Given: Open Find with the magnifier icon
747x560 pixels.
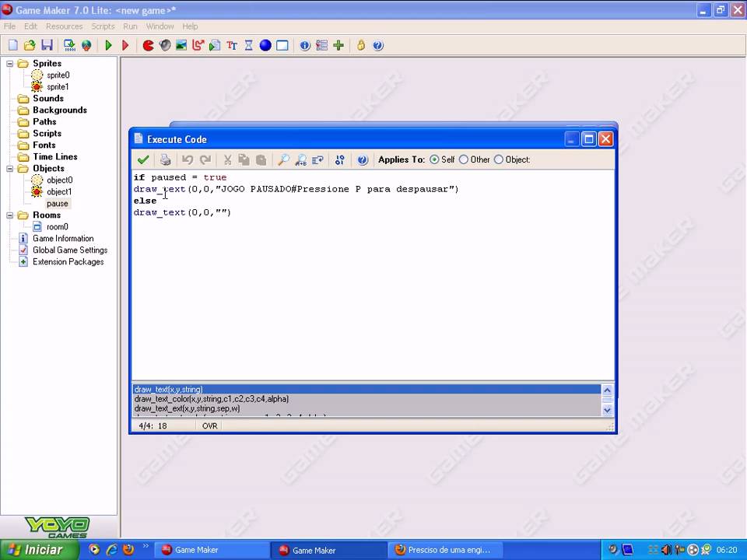Looking at the screenshot, I should click(x=283, y=159).
